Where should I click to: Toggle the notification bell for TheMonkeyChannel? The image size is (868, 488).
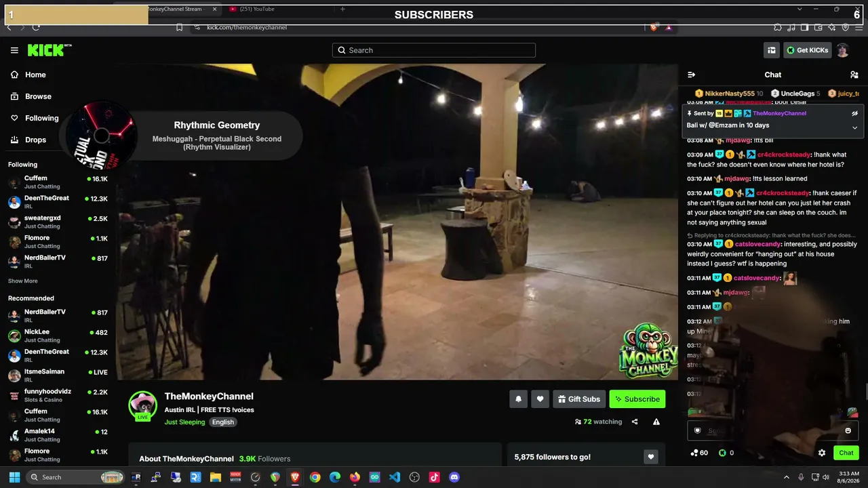[x=519, y=399]
